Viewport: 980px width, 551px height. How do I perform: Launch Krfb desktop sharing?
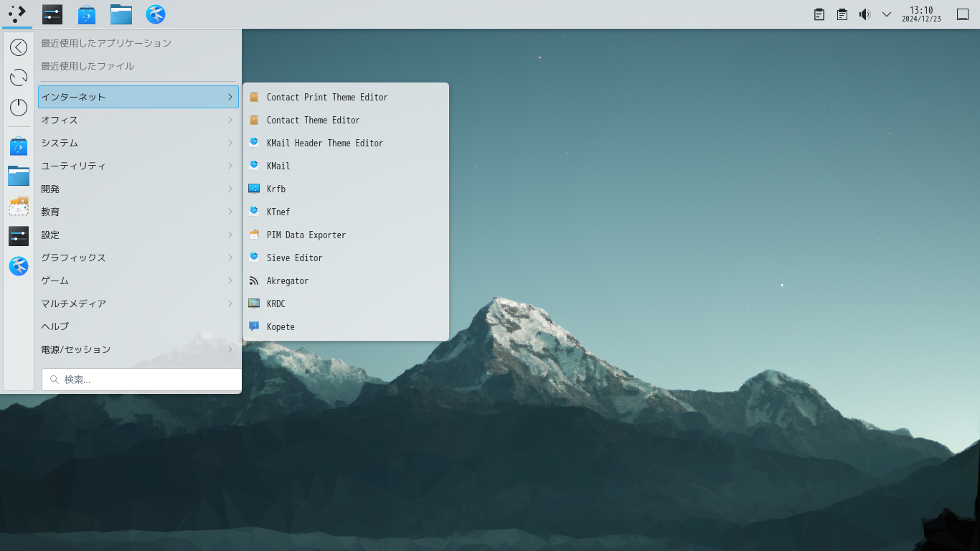point(275,189)
